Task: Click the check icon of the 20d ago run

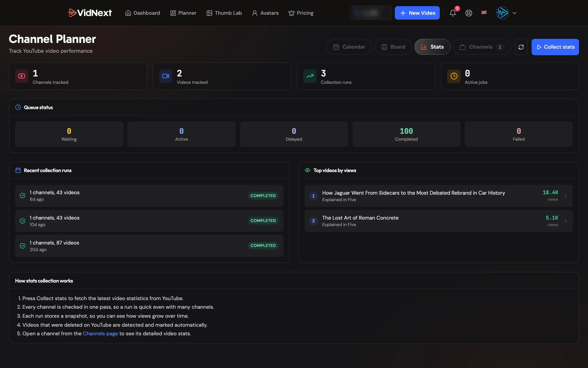Action: pos(23,246)
